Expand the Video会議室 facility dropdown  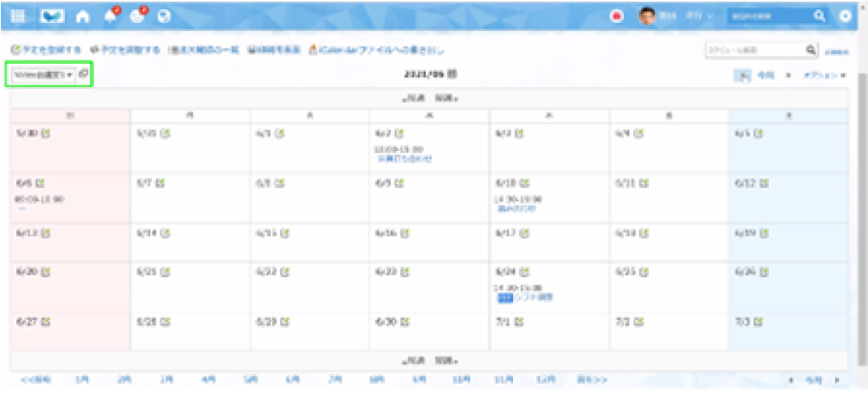click(x=43, y=75)
